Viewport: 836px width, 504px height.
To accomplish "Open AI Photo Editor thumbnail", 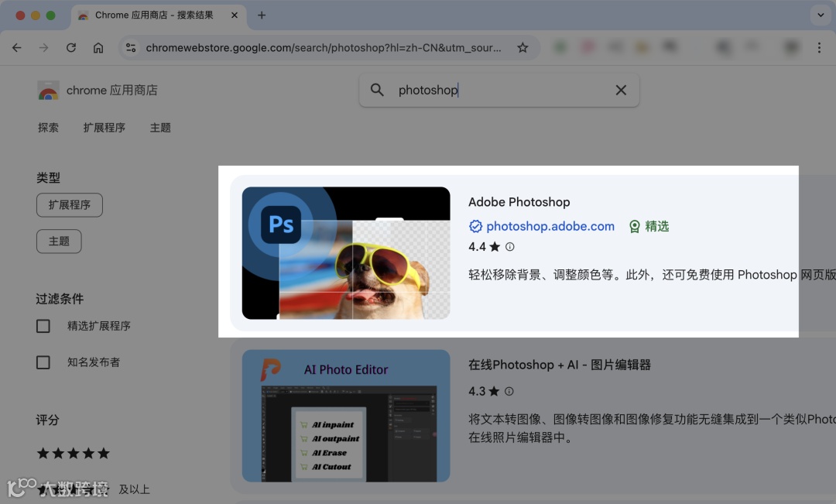I will tap(346, 416).
